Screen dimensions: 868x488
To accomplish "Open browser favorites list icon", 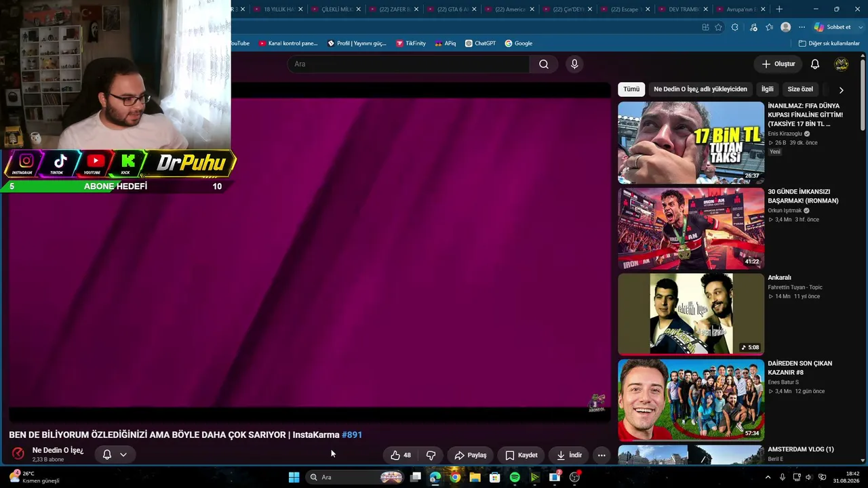I will [769, 27].
